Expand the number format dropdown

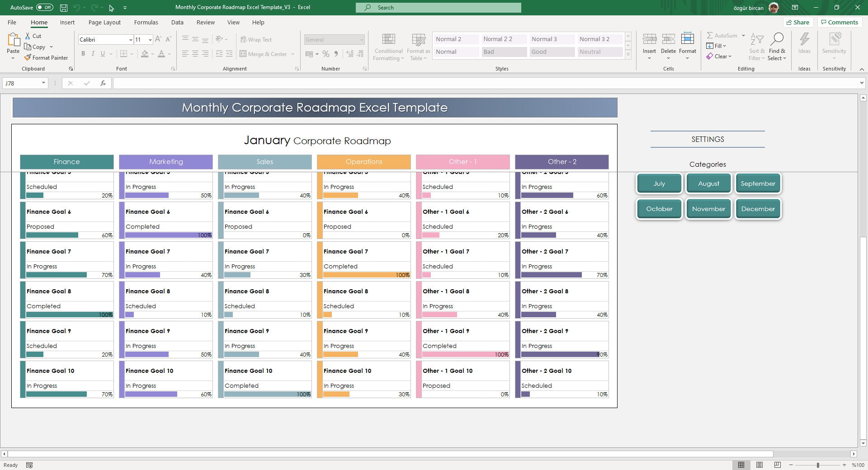362,40
